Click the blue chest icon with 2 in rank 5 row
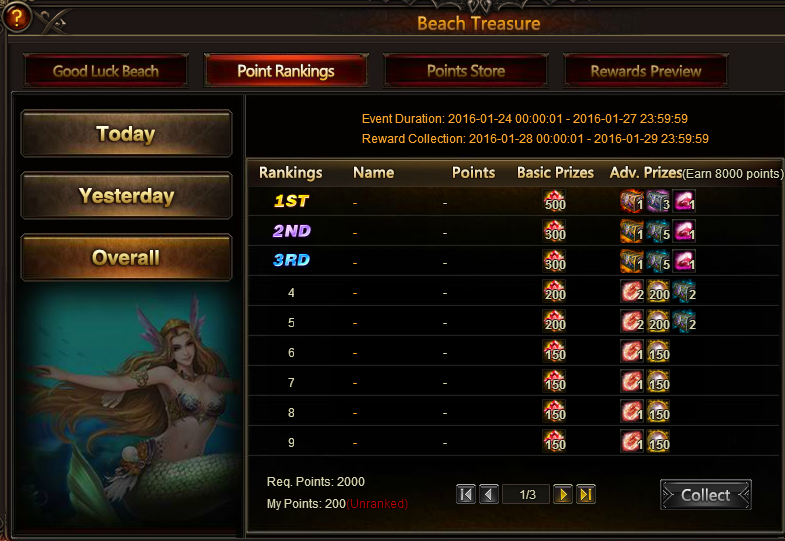The image size is (785, 541). click(x=684, y=321)
